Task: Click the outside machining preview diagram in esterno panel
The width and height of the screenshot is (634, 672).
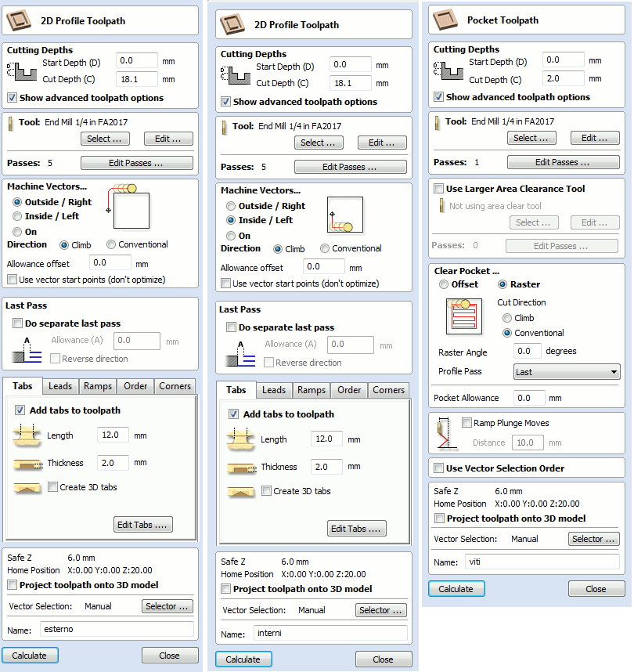Action: point(129,207)
